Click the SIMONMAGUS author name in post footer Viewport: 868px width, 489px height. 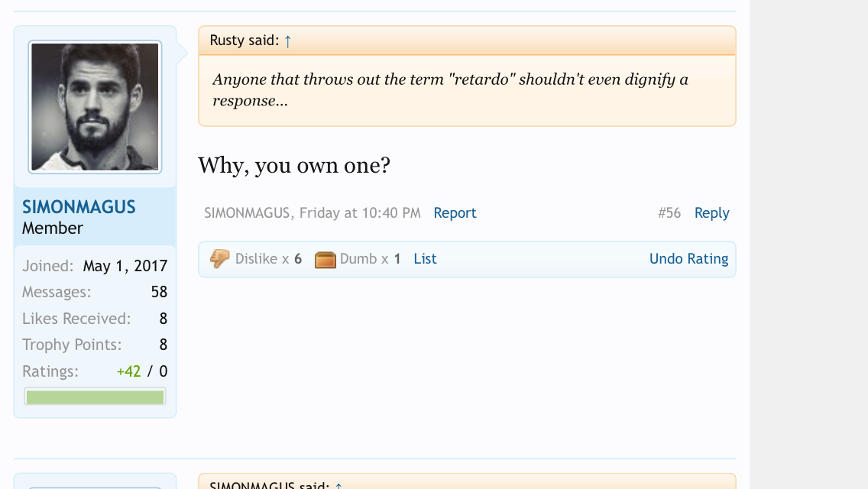coord(247,213)
